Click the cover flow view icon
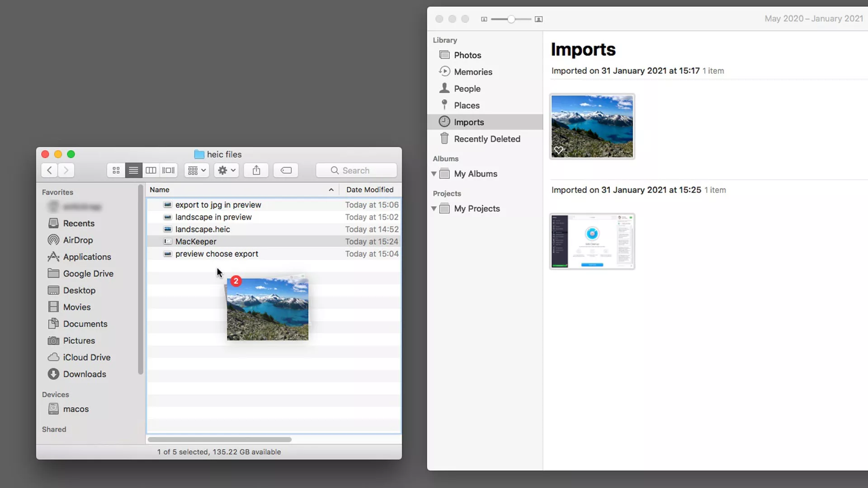Image resolution: width=868 pixels, height=488 pixels. (x=169, y=170)
